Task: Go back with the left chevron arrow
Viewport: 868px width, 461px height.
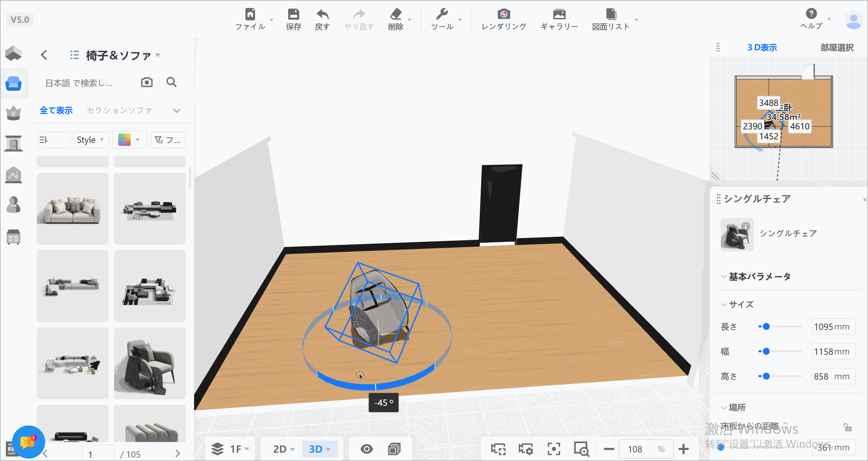Action: (x=44, y=55)
